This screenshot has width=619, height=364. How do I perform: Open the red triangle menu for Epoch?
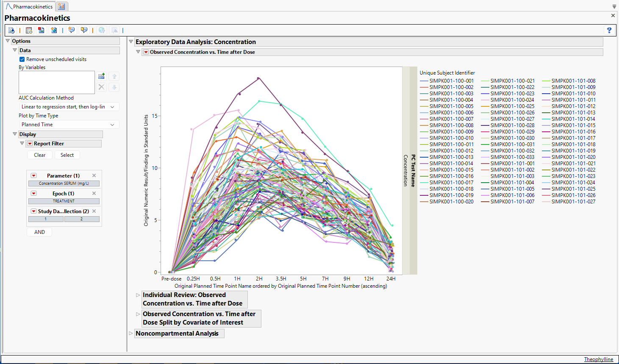coord(33,193)
